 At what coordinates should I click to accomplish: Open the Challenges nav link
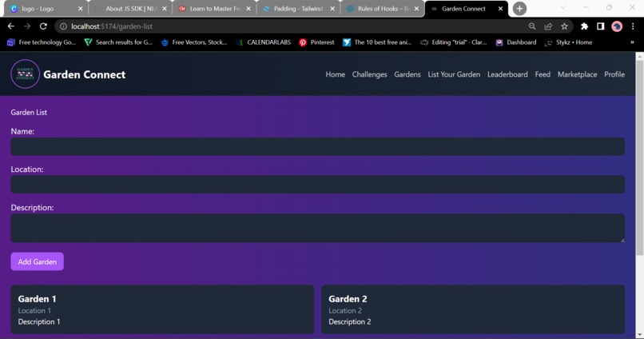(369, 74)
